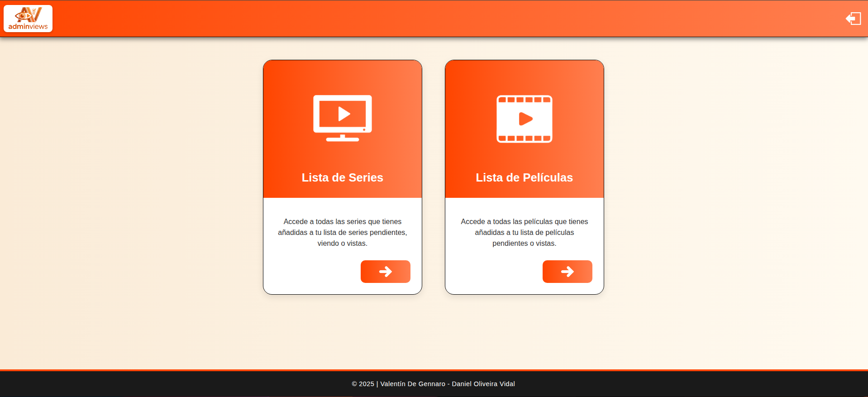Click the stand of the TV monitor icon
868x397 pixels.
point(343,138)
